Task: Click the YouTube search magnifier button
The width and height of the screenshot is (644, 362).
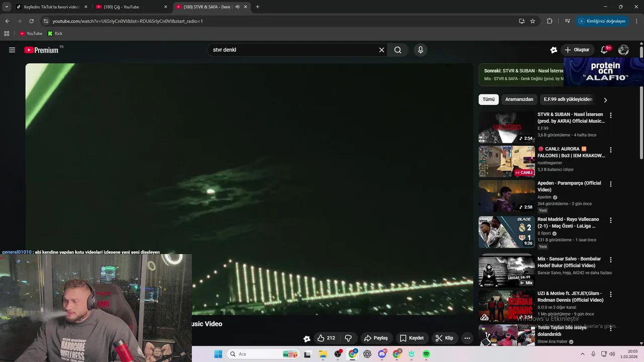Action: tap(397, 50)
